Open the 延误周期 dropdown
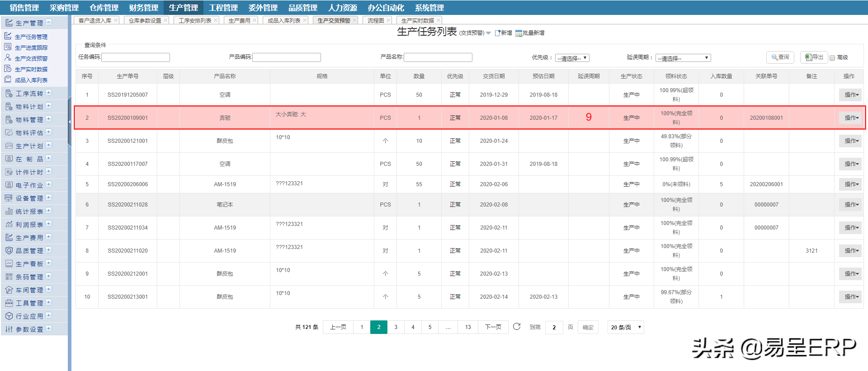Image resolution: width=868 pixels, height=371 pixels. pos(683,58)
